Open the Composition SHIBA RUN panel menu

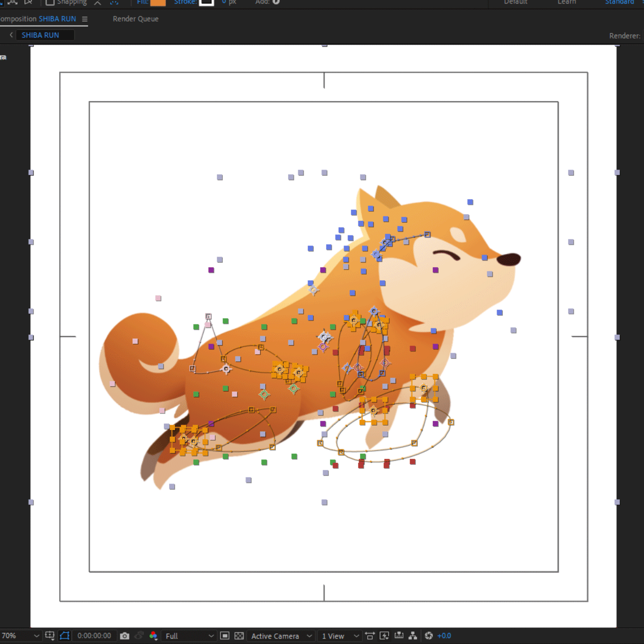85,19
